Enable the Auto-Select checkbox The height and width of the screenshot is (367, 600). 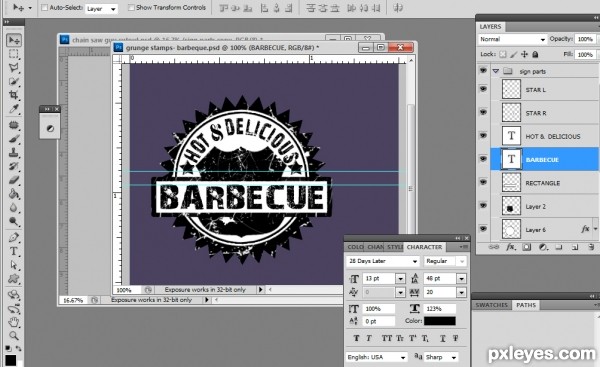tap(44, 8)
